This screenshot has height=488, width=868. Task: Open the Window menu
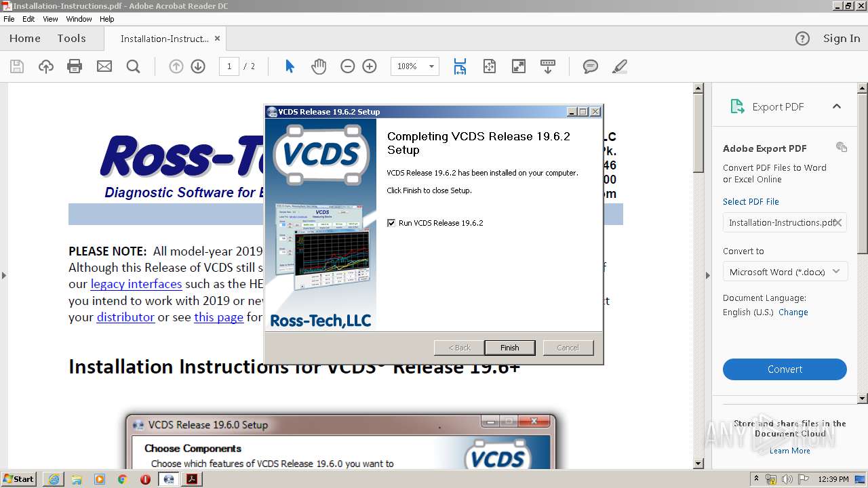[79, 19]
